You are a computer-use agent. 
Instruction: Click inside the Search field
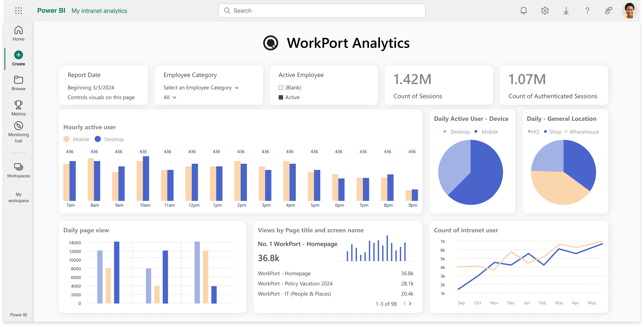click(x=321, y=11)
